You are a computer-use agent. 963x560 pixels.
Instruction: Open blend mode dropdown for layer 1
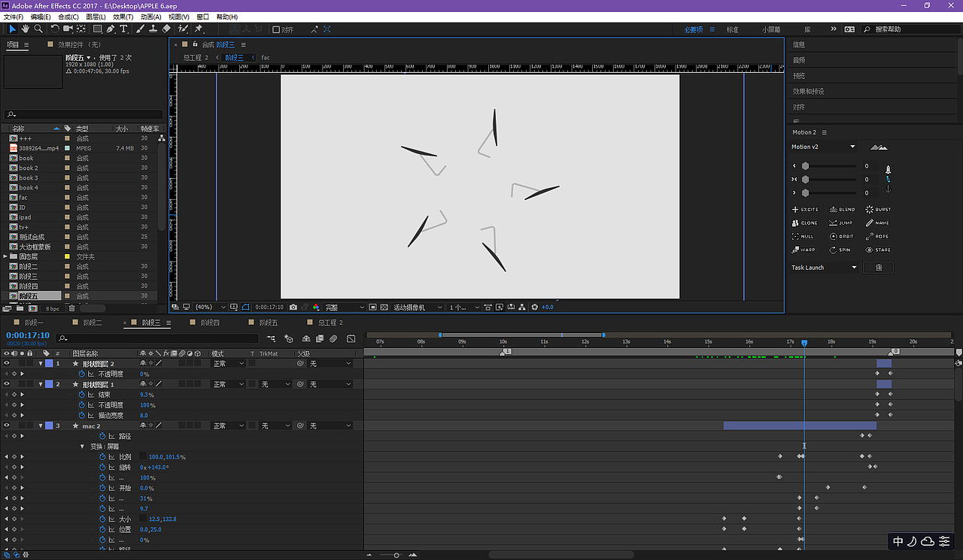228,364
